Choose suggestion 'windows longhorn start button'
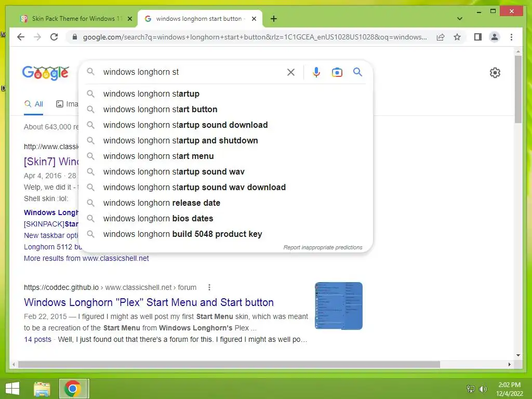The width and height of the screenshot is (532, 399). (225, 109)
